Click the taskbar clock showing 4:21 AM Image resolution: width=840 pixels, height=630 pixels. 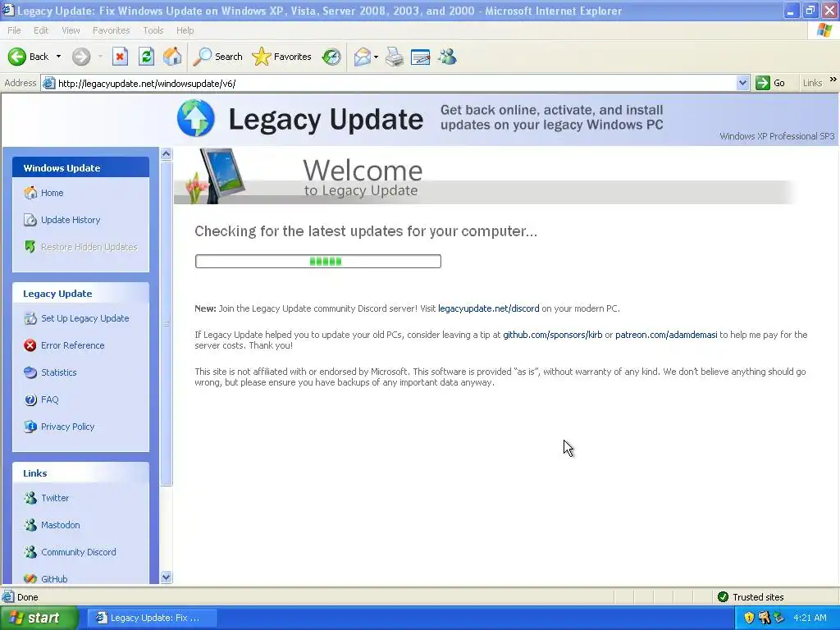(810, 618)
